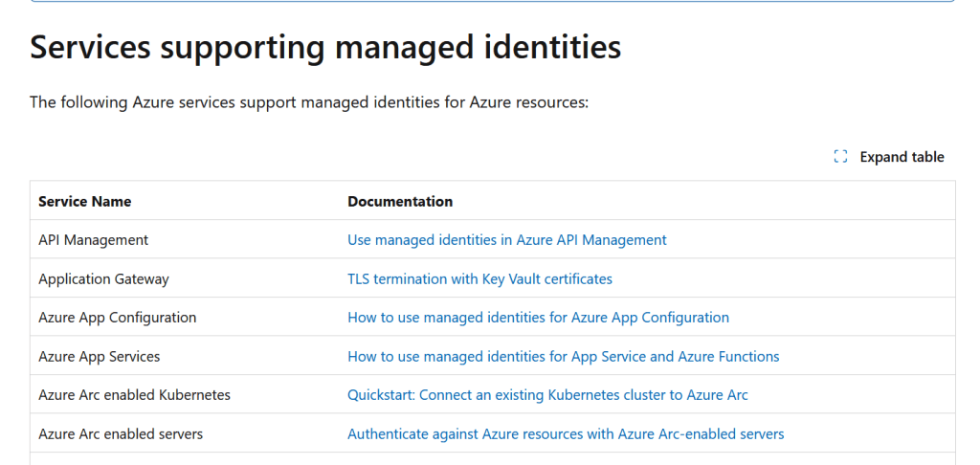Open managed identities for Azure App Configuration link
Viewport: 980px width, 465px height.
coord(538,318)
